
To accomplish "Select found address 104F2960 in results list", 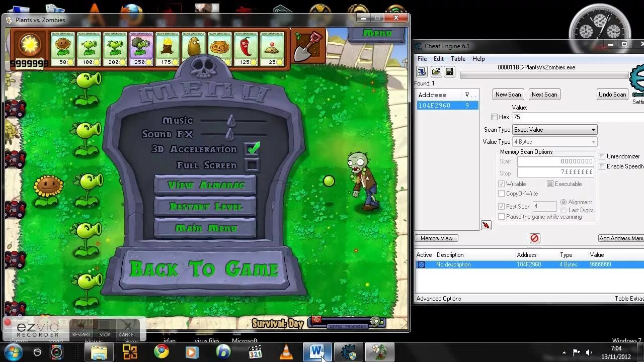I will click(x=447, y=106).
